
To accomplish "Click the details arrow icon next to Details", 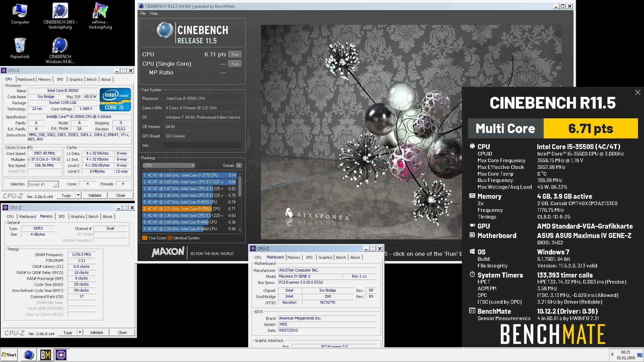I will click(239, 166).
